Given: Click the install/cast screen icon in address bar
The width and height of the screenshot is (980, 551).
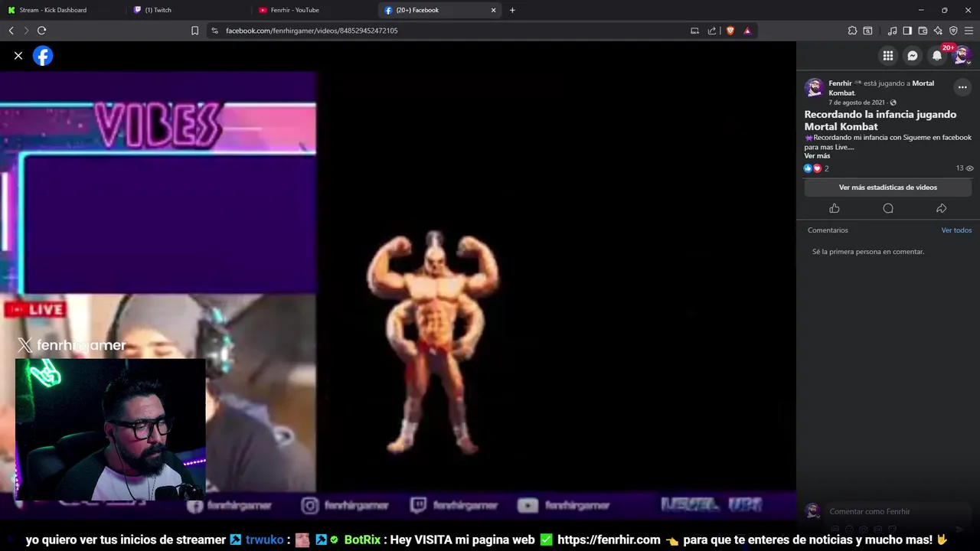Looking at the screenshot, I should (x=694, y=31).
